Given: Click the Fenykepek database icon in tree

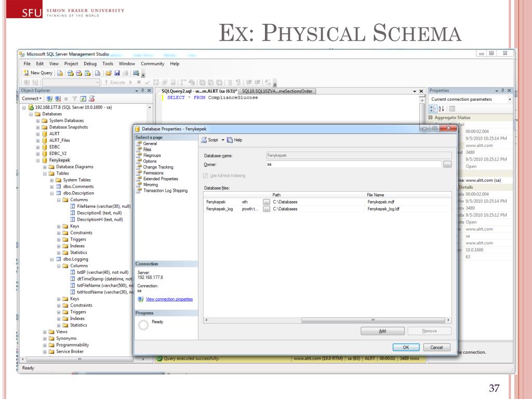Looking at the screenshot, I should point(45,161).
